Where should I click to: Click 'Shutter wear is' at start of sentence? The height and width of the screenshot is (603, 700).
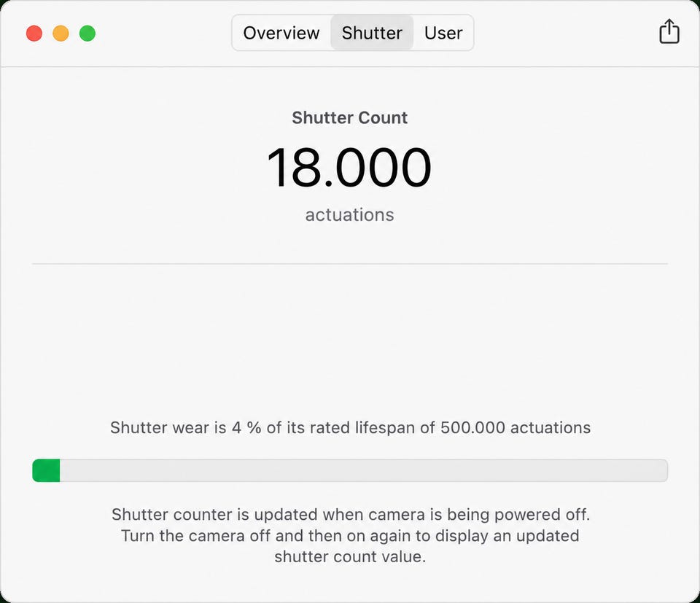click(168, 427)
